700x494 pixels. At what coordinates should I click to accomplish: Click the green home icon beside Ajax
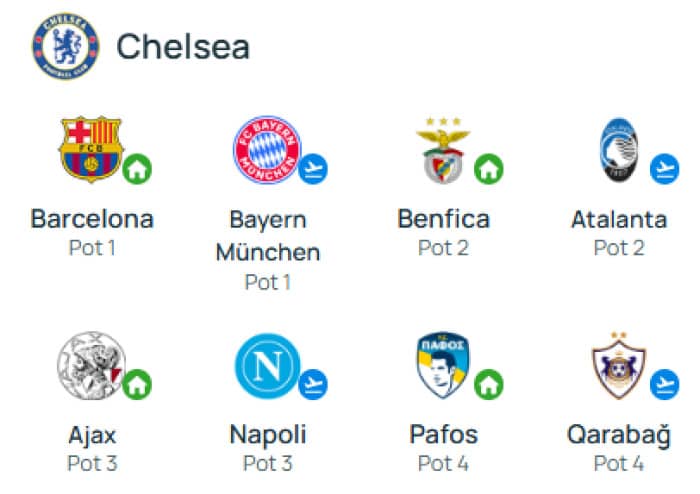[x=137, y=385]
